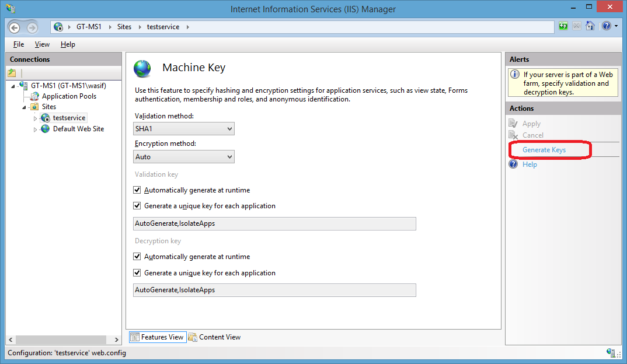Switch to Content View tab
Image resolution: width=627 pixels, height=364 pixels.
click(x=215, y=337)
